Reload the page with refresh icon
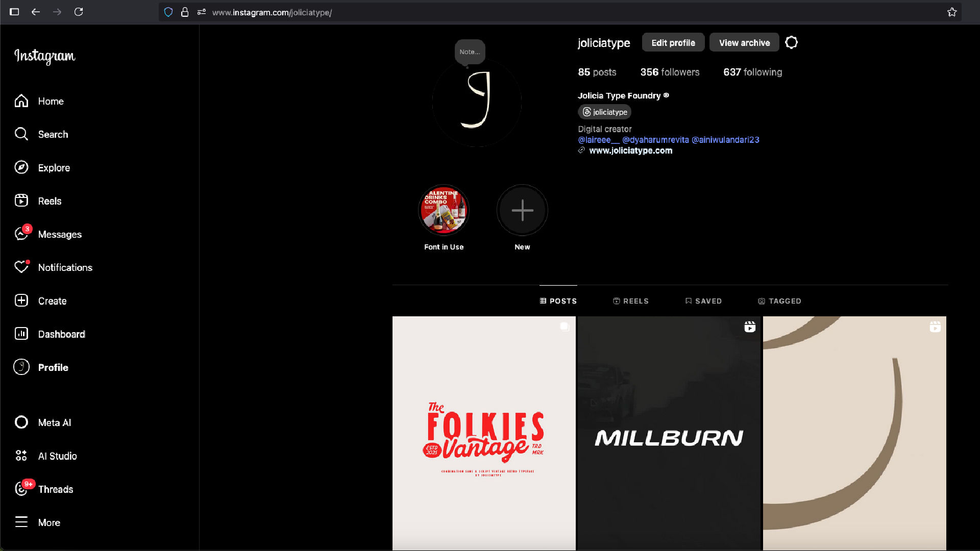The image size is (980, 551). tap(79, 12)
